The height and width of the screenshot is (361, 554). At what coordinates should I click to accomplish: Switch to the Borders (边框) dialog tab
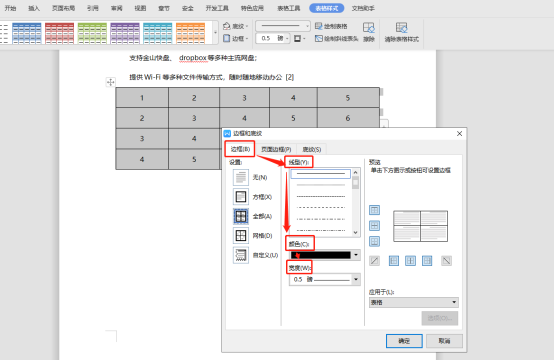240,149
